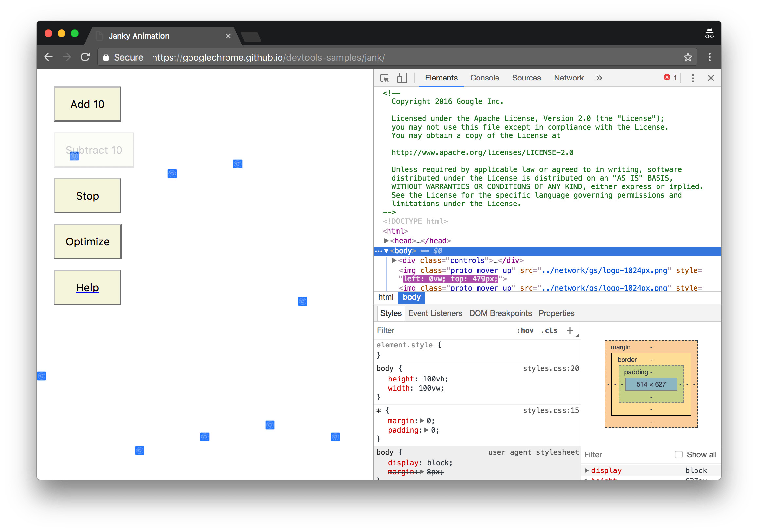Switch to the Console tab
Screen dimensions: 758x532
[x=484, y=78]
